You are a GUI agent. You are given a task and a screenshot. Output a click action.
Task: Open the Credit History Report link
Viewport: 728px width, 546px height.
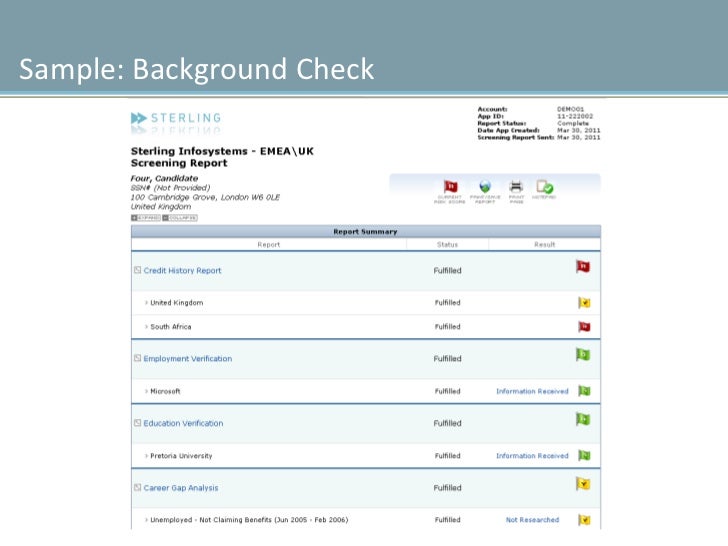click(x=182, y=270)
